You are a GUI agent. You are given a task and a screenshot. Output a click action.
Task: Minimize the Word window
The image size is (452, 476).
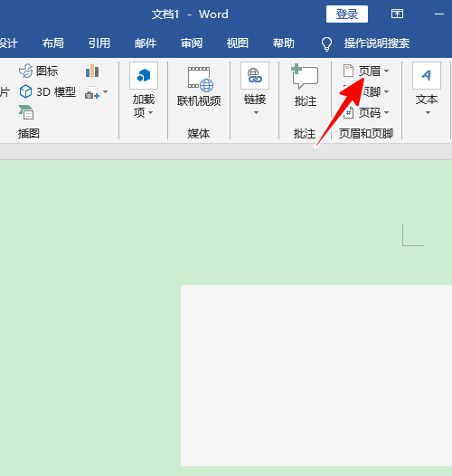(x=439, y=14)
